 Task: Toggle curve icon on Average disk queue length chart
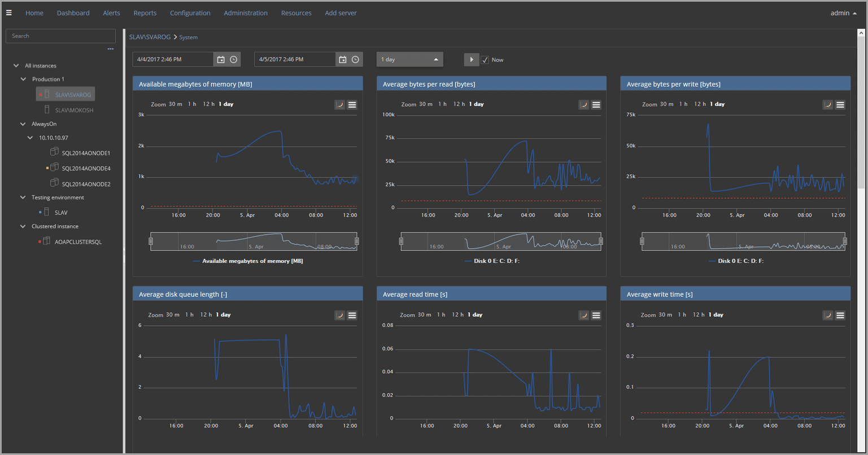click(339, 315)
